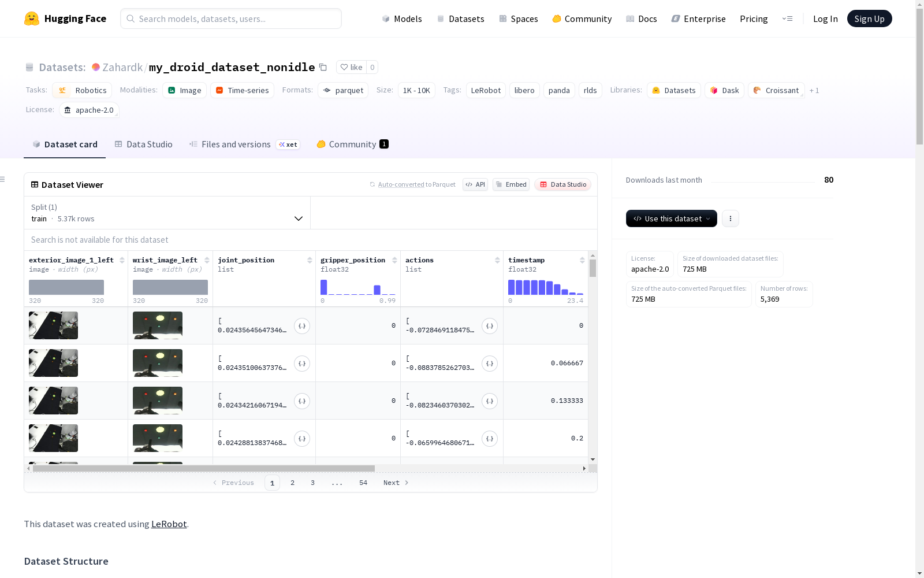
Task: Click the Hugging Face logo
Action: tap(65, 18)
